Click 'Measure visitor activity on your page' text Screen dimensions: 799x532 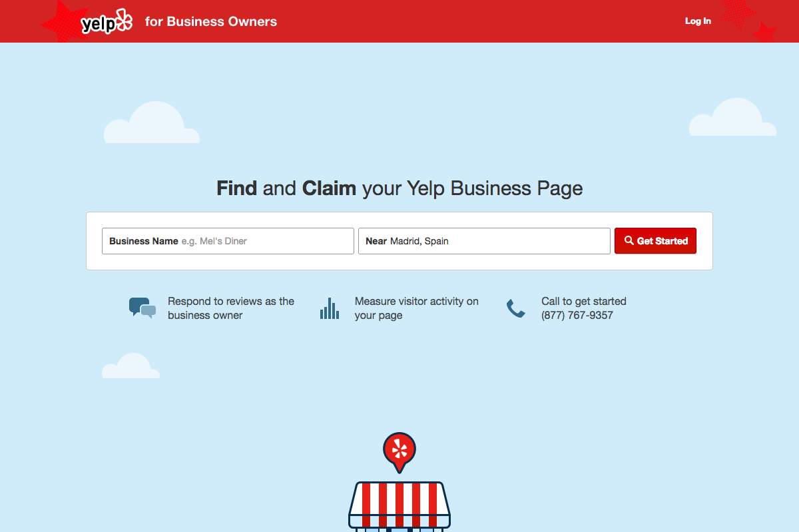(417, 308)
